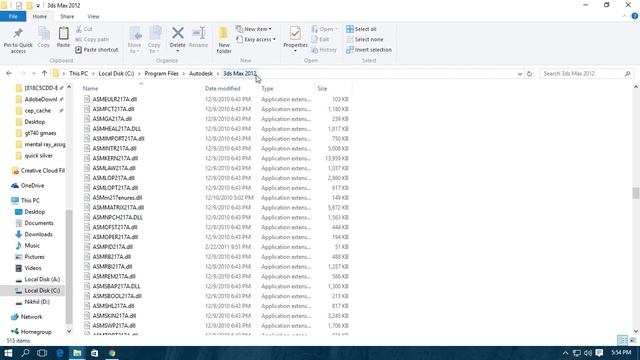This screenshot has height=360, width=640.
Task: Click Select none in ribbon
Action: point(364,40)
